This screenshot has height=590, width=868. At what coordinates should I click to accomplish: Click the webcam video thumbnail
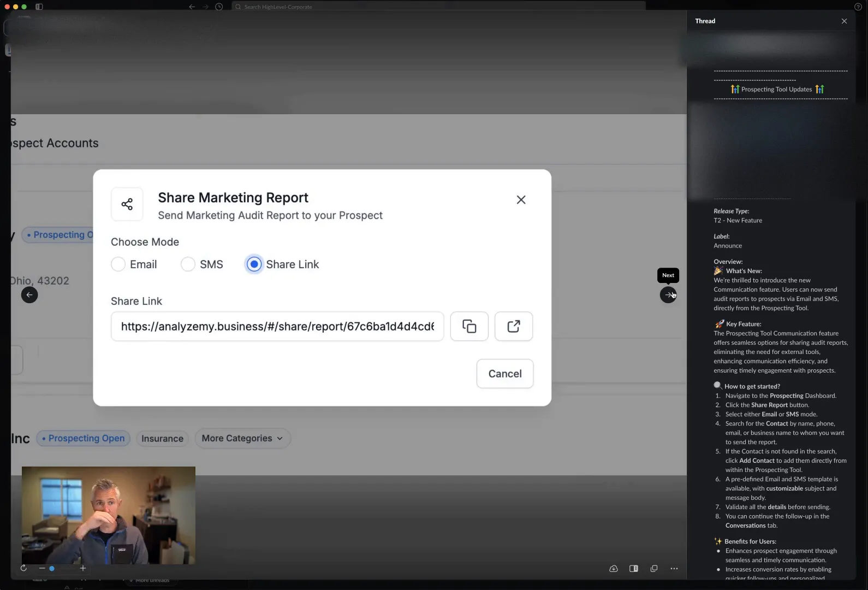click(109, 515)
